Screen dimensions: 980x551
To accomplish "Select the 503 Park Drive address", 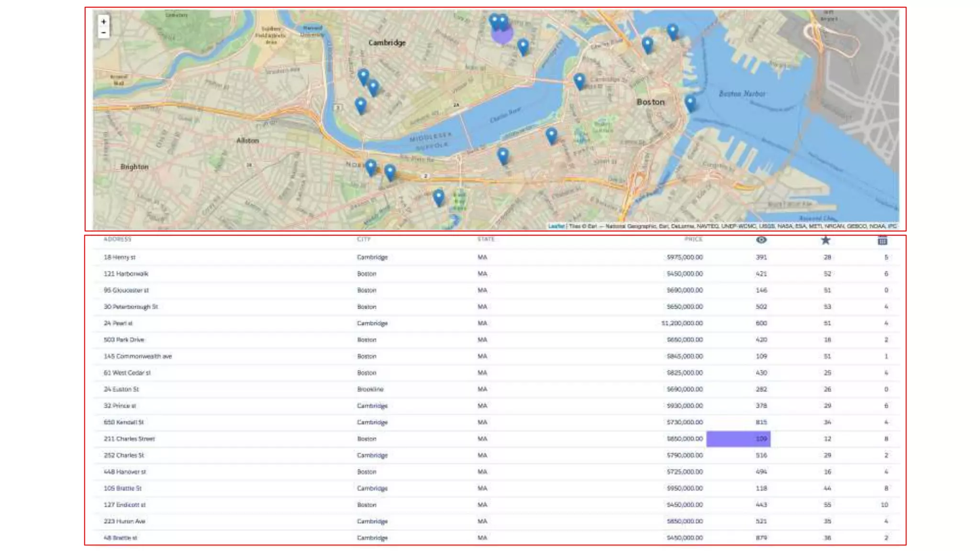I will click(124, 340).
